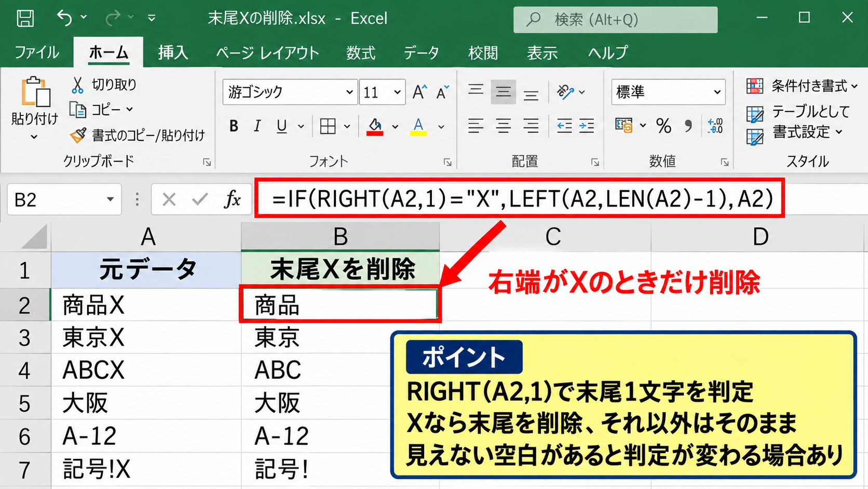Switch to the 校閲 tab
The image size is (868, 489).
pyautogui.click(x=483, y=52)
